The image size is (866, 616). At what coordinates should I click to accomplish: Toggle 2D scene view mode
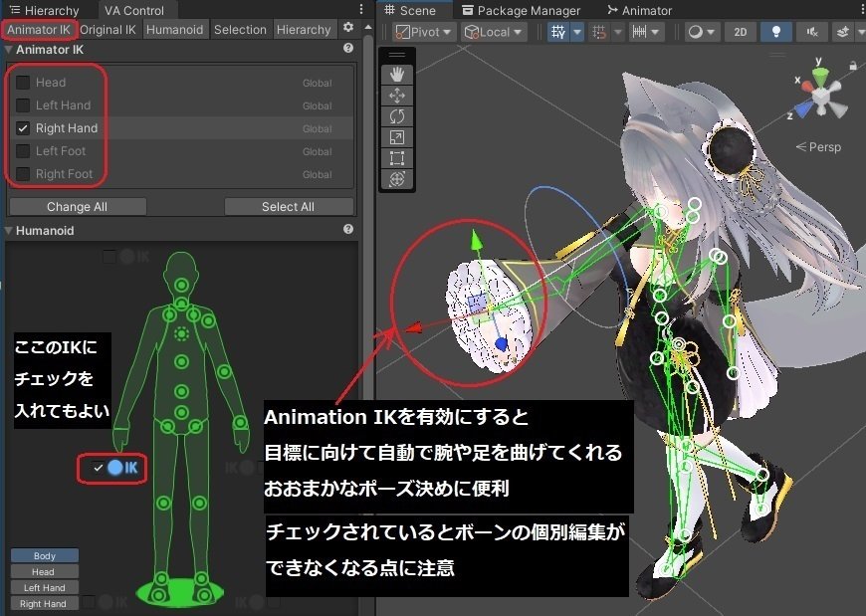(x=740, y=32)
